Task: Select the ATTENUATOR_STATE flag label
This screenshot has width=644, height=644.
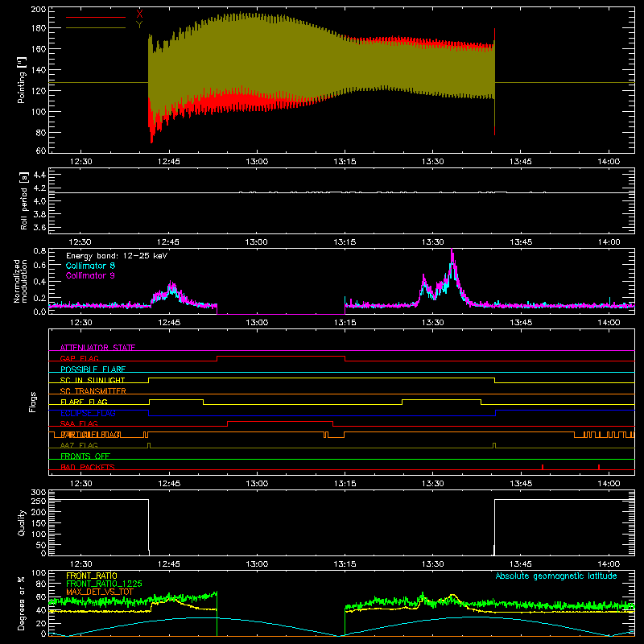Action: pos(97,348)
